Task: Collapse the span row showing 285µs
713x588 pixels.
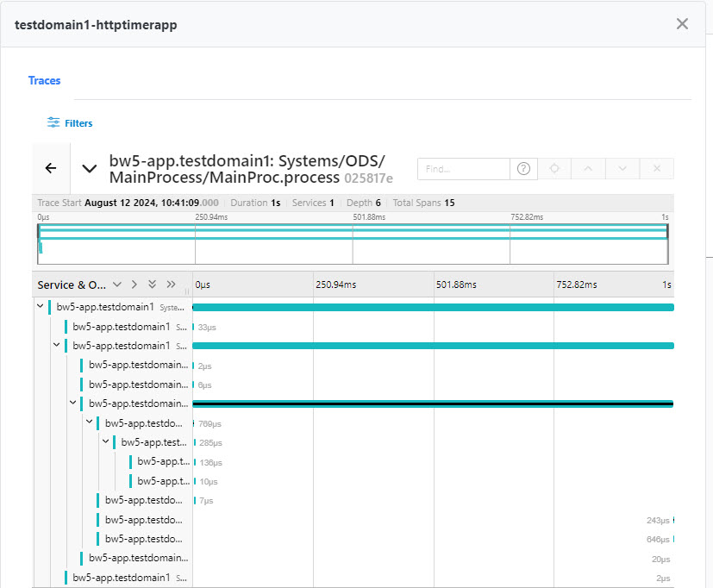Action: tap(106, 441)
